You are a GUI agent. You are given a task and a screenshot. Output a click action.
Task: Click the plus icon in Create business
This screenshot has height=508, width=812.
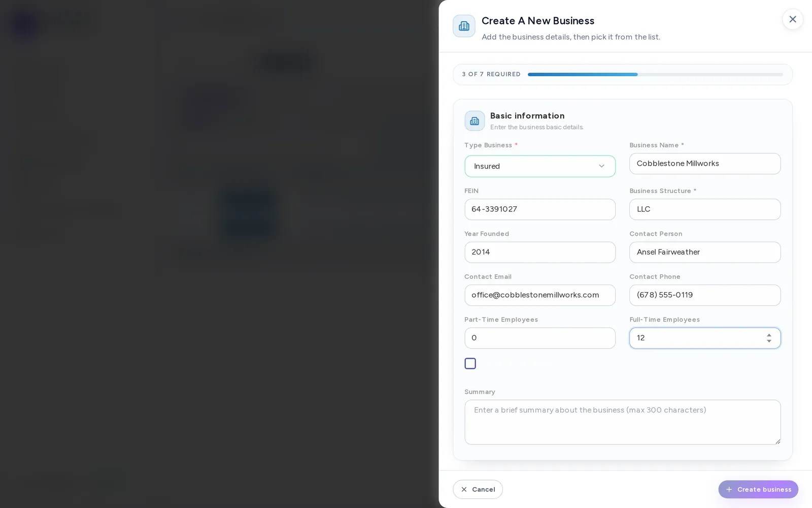[x=729, y=489]
